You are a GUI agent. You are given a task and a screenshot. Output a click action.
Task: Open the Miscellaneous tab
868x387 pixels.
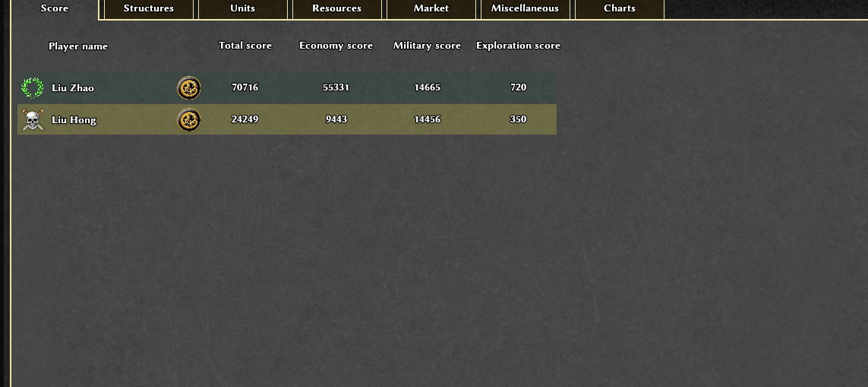[x=525, y=8]
